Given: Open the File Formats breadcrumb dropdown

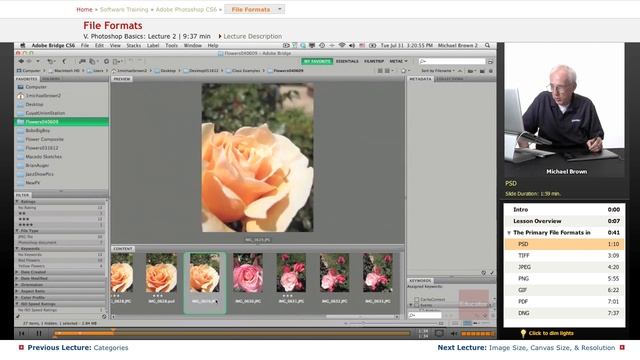Looking at the screenshot, I should click(x=280, y=9).
